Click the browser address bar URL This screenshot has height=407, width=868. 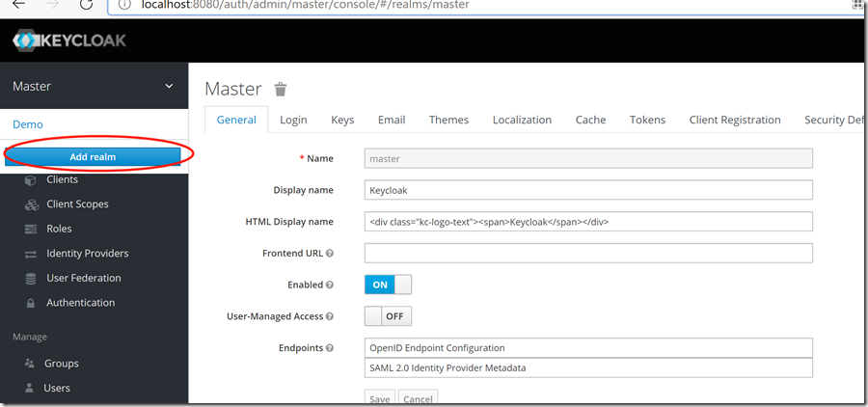point(306,5)
